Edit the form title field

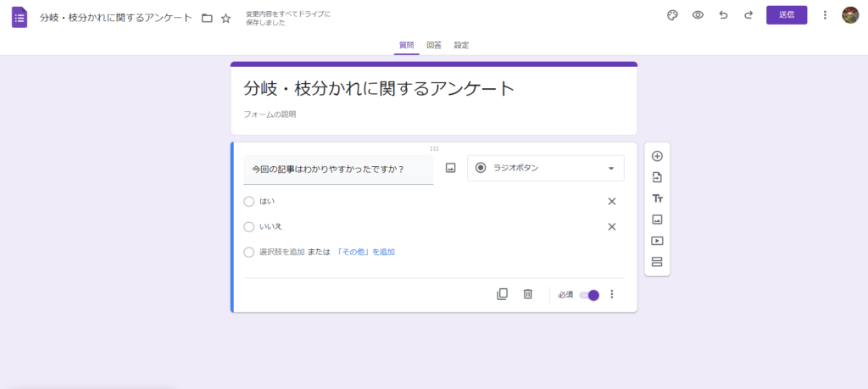(379, 88)
